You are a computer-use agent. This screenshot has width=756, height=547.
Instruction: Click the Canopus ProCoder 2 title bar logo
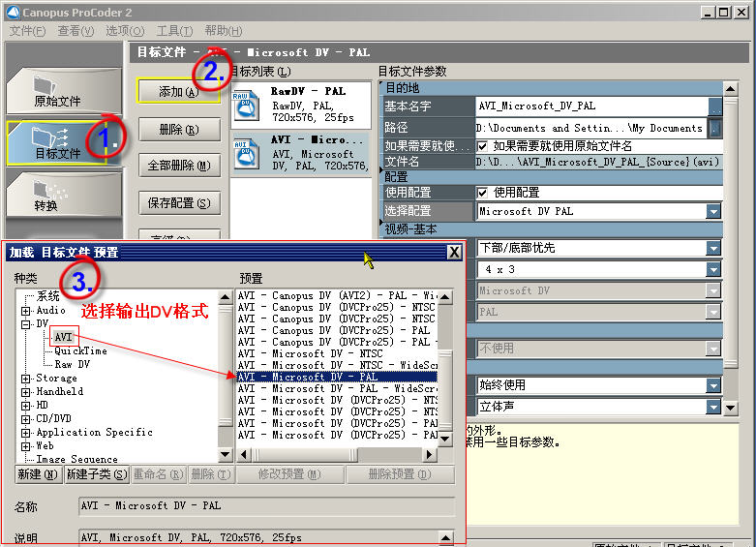(13, 12)
